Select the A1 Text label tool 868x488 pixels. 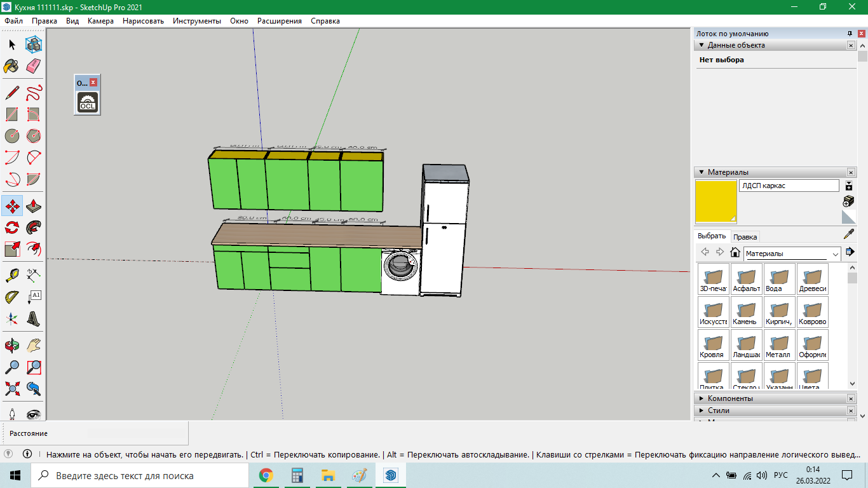[x=34, y=297]
